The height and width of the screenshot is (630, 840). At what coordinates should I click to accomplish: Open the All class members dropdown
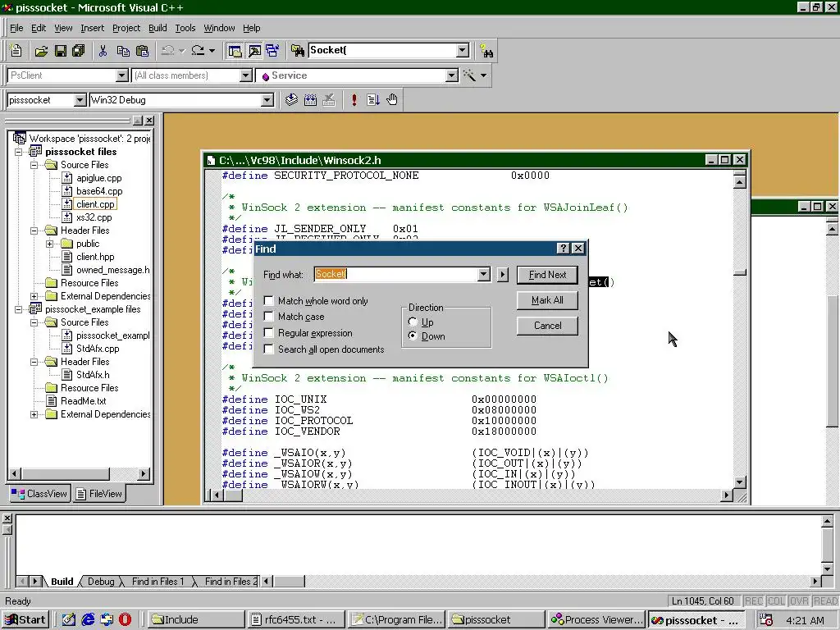coord(246,75)
